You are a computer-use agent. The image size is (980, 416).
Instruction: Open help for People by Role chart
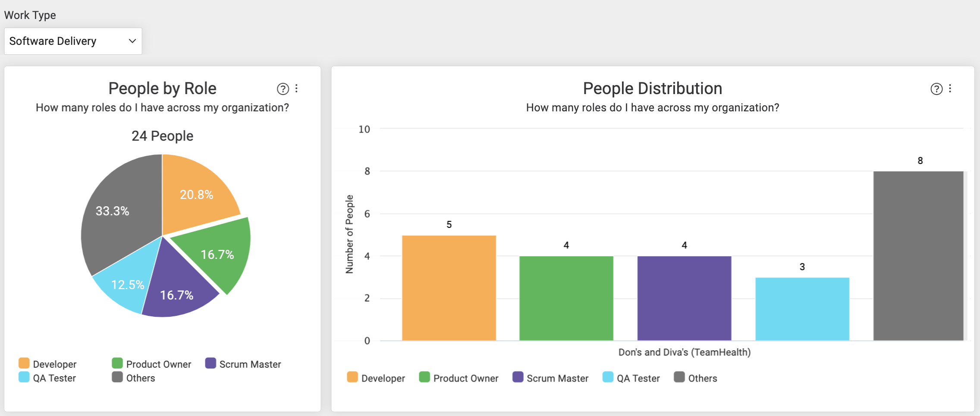coord(283,89)
